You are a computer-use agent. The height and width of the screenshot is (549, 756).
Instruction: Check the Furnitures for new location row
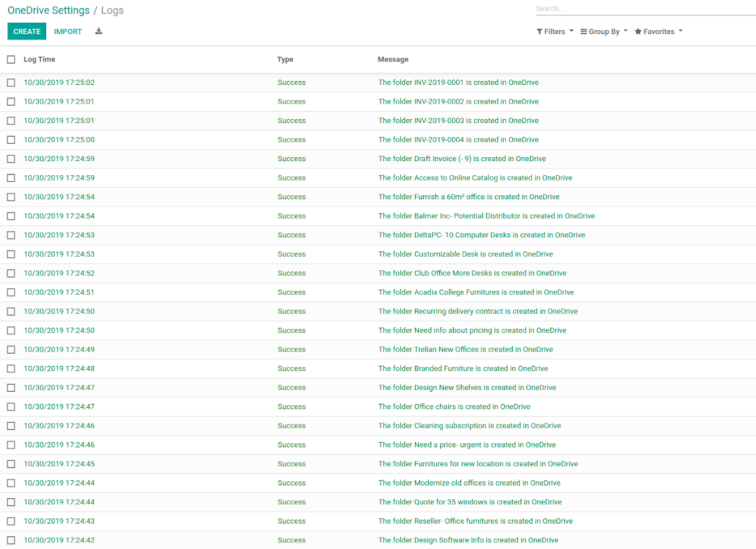11,463
